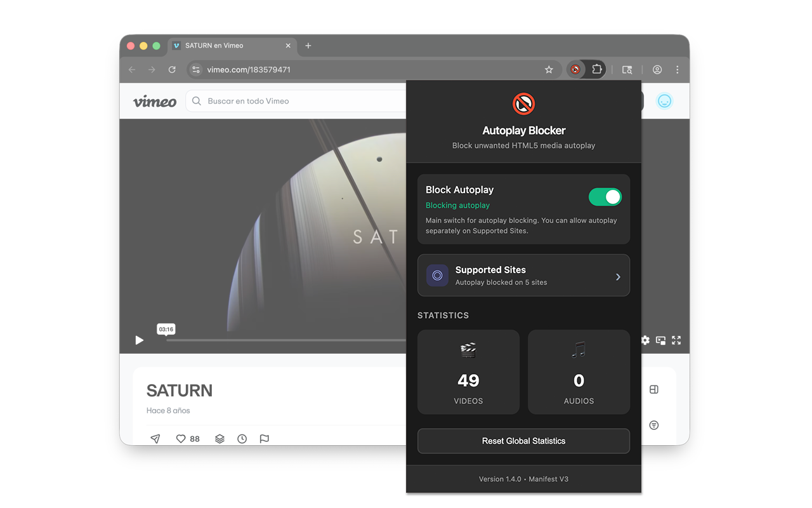Save to Watch Later clock icon

(242, 439)
